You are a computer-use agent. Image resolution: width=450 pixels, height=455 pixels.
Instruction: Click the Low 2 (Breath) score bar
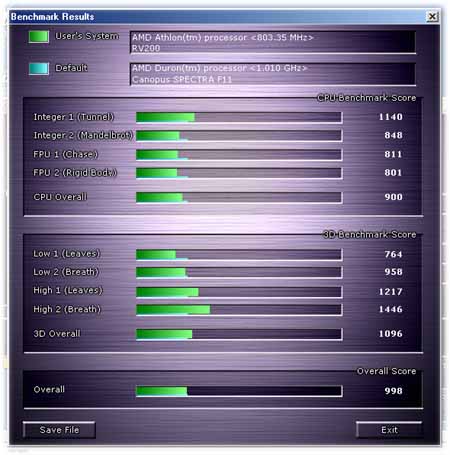coord(239,272)
